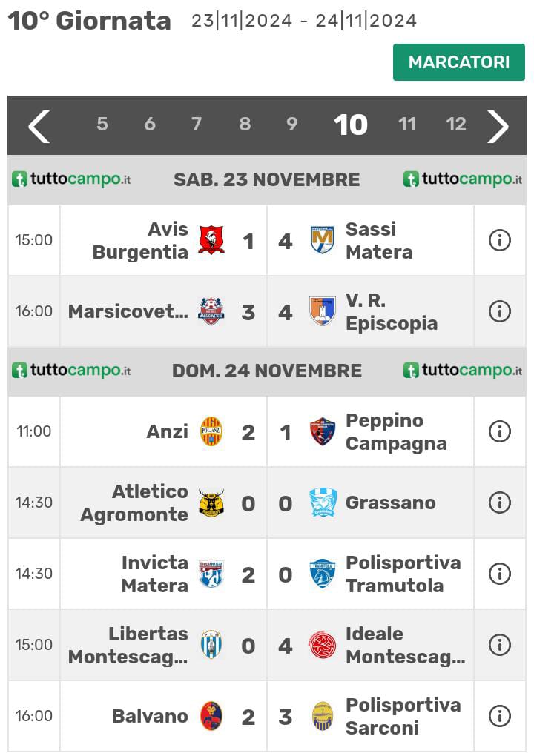534x756 pixels.
Task: Go to previous matchdays with left arrow
Action: click(39, 126)
